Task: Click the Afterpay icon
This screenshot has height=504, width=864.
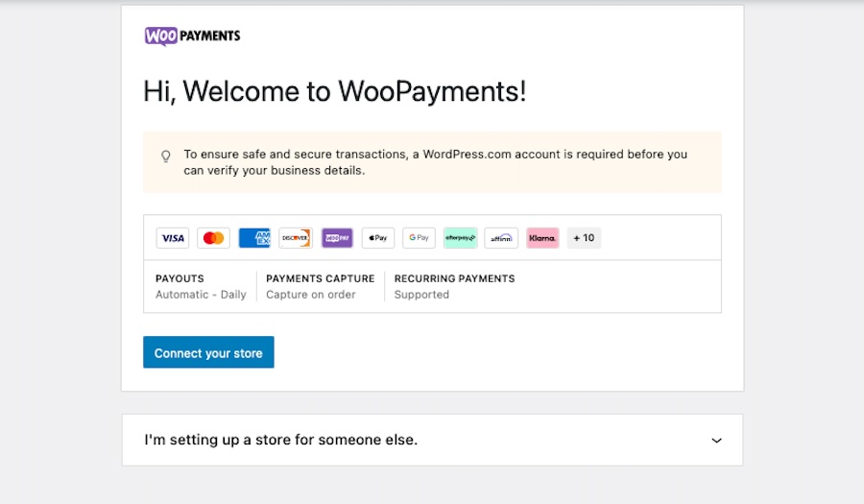Action: coord(460,238)
